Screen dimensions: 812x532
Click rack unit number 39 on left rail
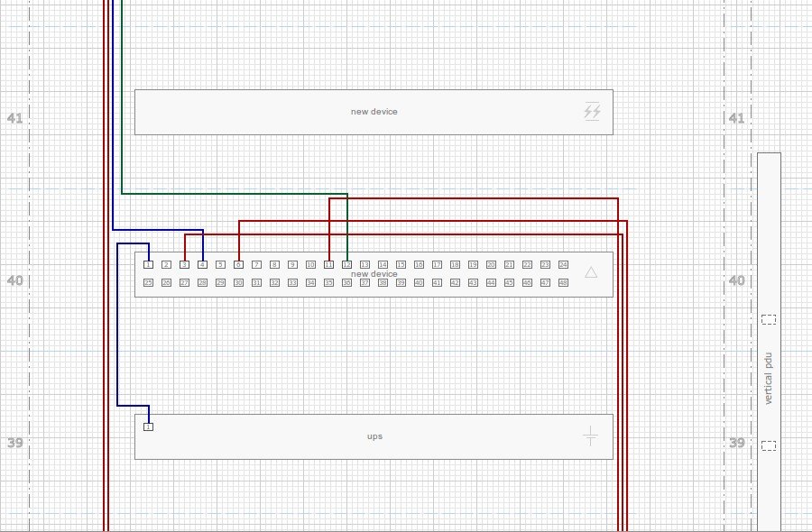pyautogui.click(x=15, y=443)
